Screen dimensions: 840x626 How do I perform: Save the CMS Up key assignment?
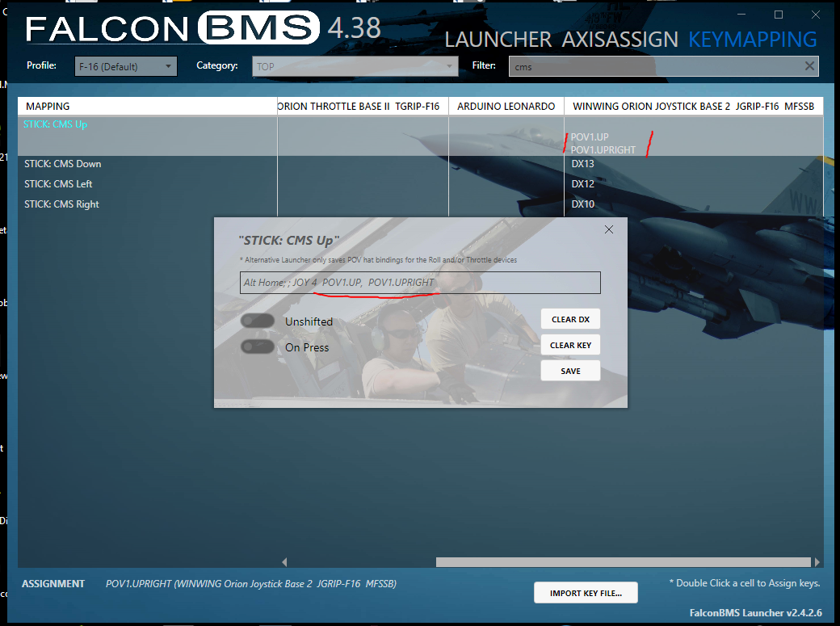click(x=570, y=371)
